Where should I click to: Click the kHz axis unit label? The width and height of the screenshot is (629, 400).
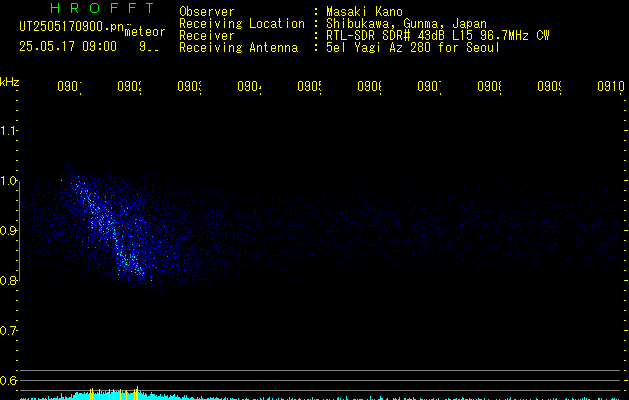pyautogui.click(x=9, y=82)
